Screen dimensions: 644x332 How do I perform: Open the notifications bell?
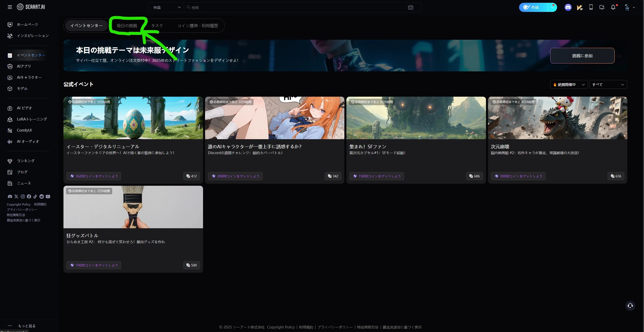pyautogui.click(x=613, y=7)
